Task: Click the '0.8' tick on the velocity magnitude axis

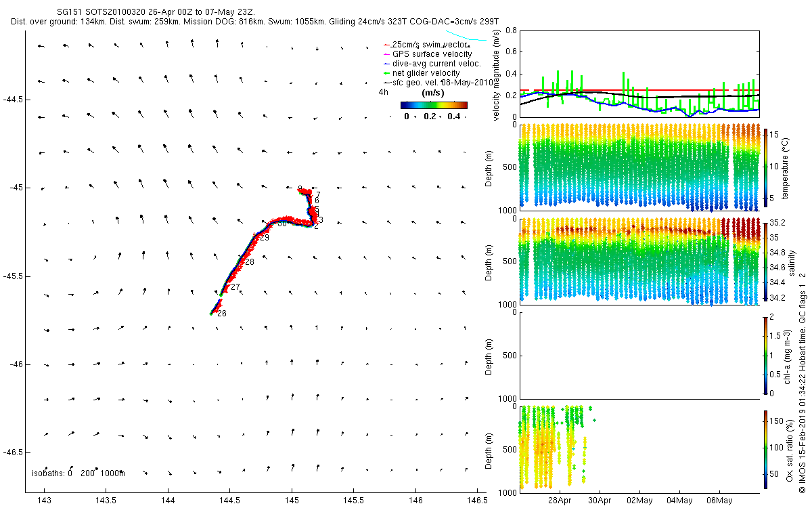Action: (x=512, y=30)
